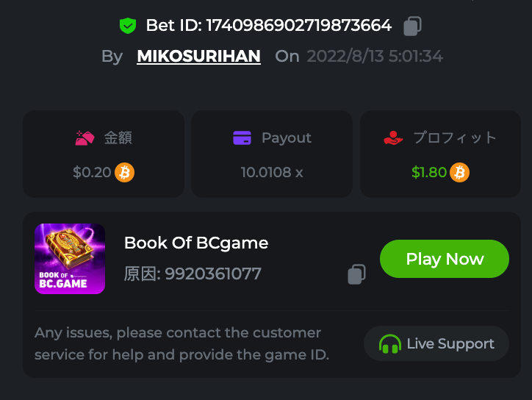Click the purple Payout card icon
This screenshot has width=532, height=400.
(242, 137)
